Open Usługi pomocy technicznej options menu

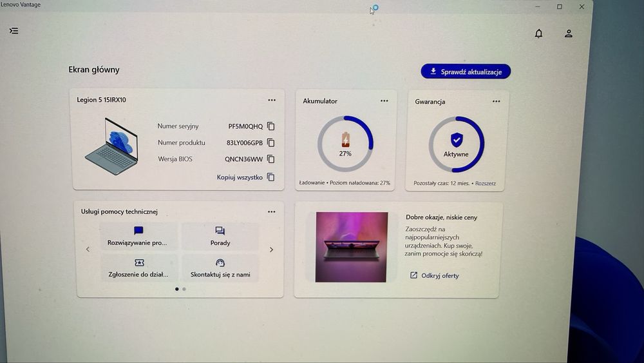point(272,211)
